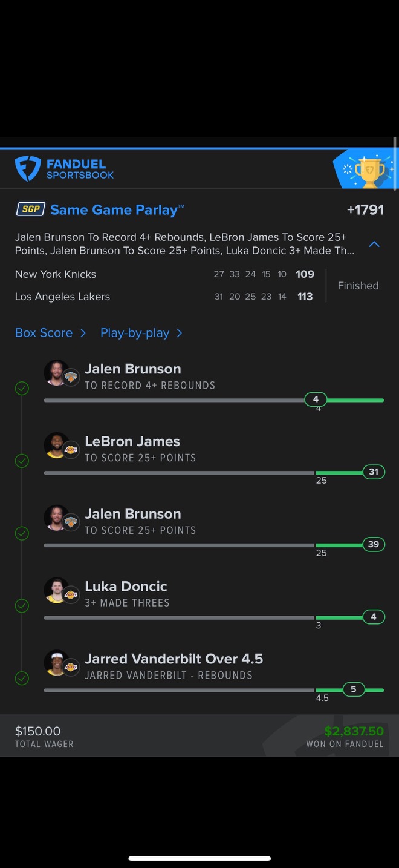Tap LeBron James's player avatar
This screenshot has height=868, width=399.
click(x=56, y=446)
